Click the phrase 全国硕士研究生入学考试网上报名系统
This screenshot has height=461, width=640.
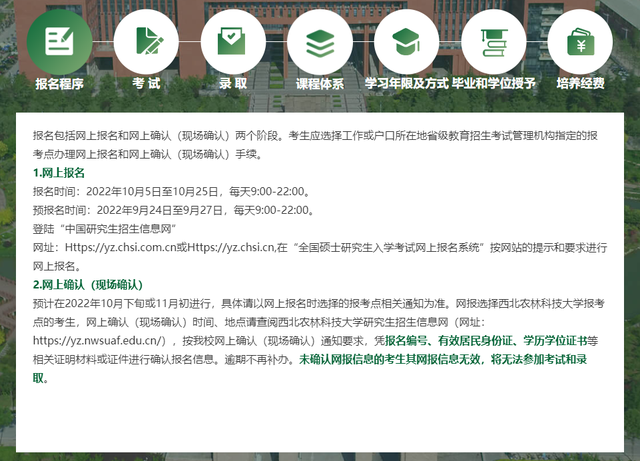pyautogui.click(x=389, y=247)
